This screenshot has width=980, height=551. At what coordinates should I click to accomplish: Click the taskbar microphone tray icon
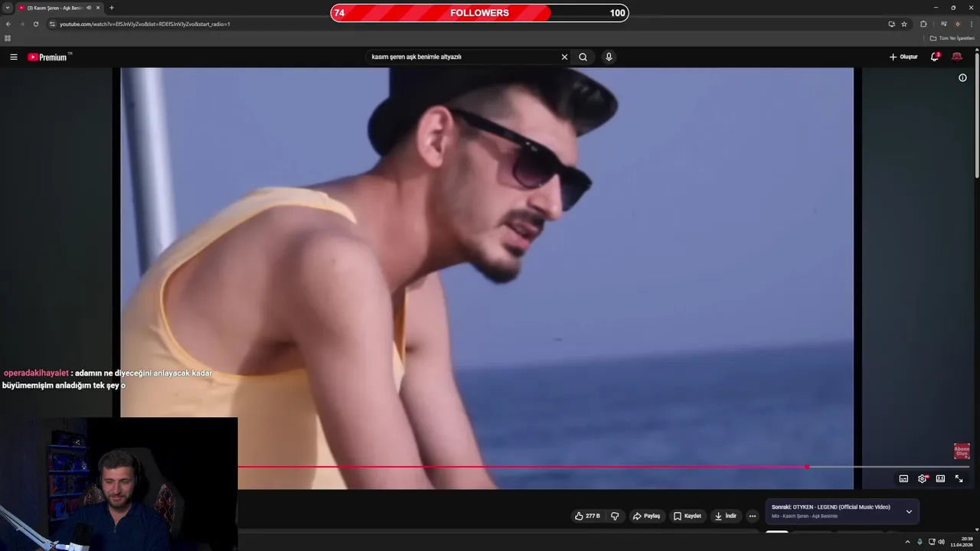click(920, 542)
